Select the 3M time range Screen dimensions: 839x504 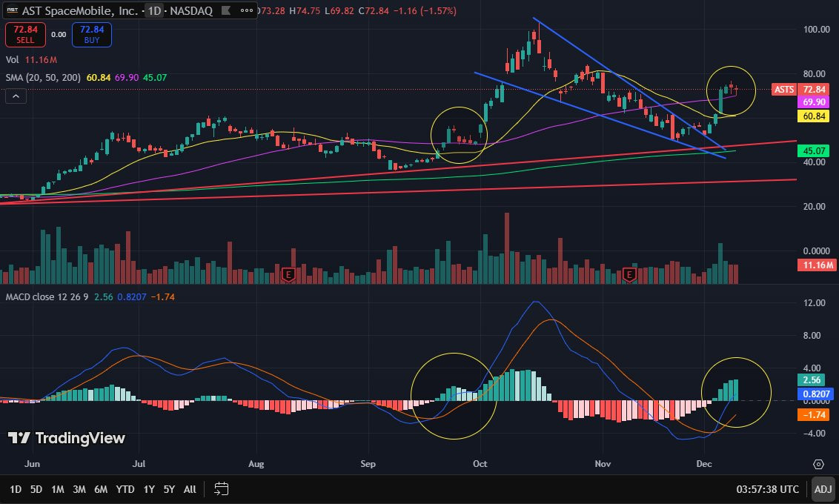(x=79, y=489)
